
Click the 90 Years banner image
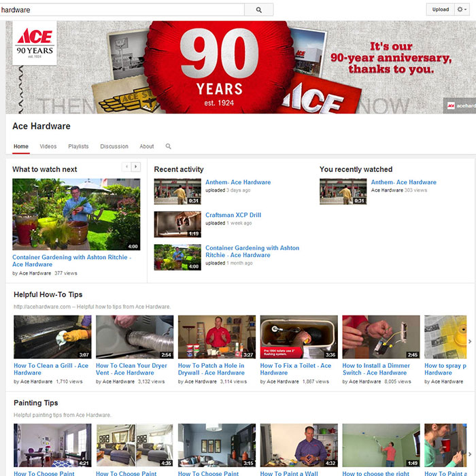[x=241, y=67]
